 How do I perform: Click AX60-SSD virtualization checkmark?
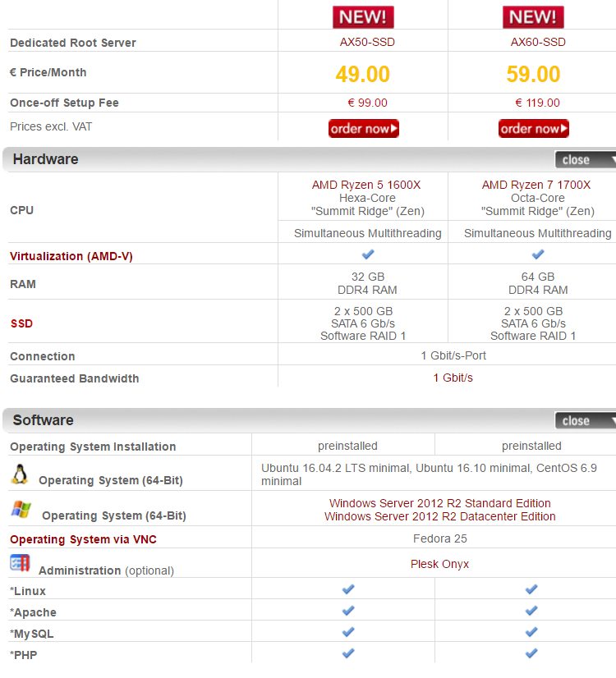click(x=538, y=254)
